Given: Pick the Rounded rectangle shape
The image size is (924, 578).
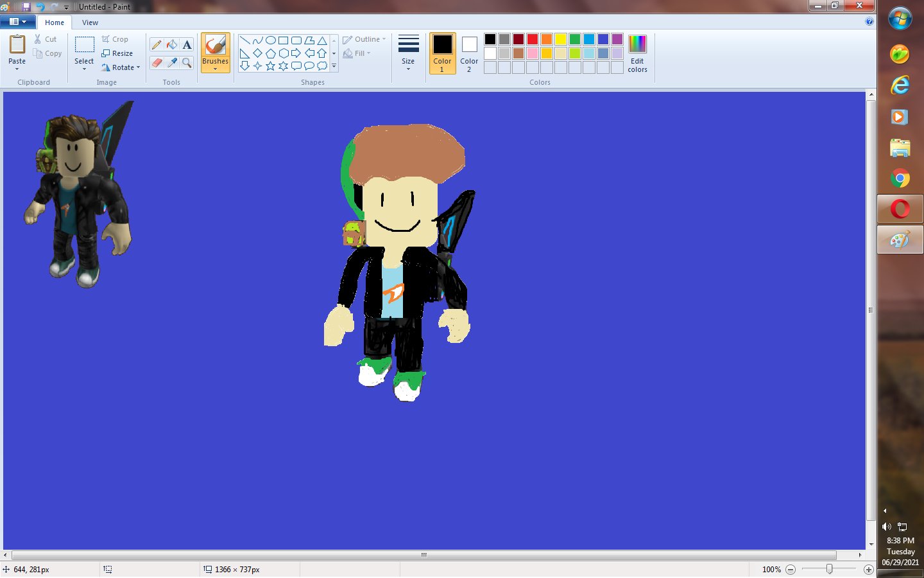Looking at the screenshot, I should pyautogui.click(x=296, y=40).
